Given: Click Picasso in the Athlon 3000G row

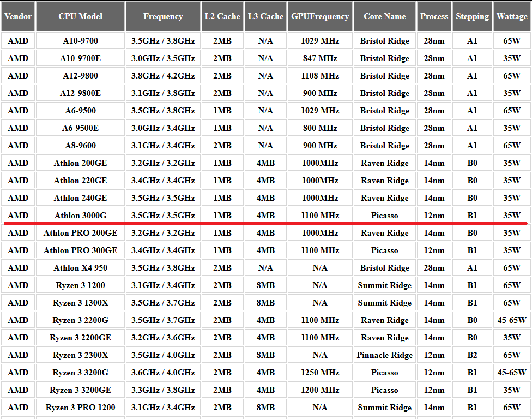Looking at the screenshot, I should coord(385,216).
